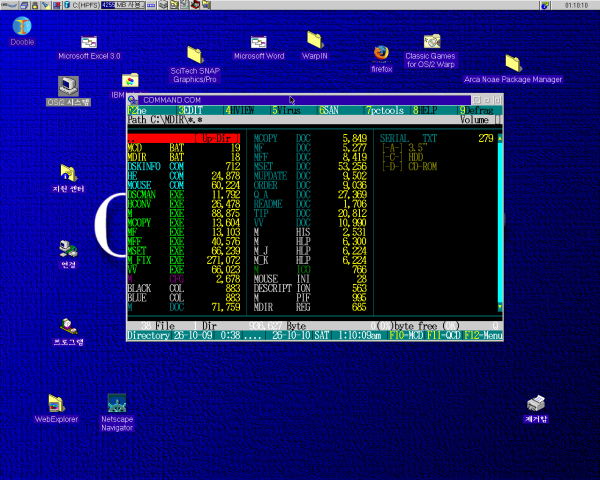The width and height of the screenshot is (600, 480).
Task: Click the WarpCenter clock showing 01:10:10
Action: (576, 5)
